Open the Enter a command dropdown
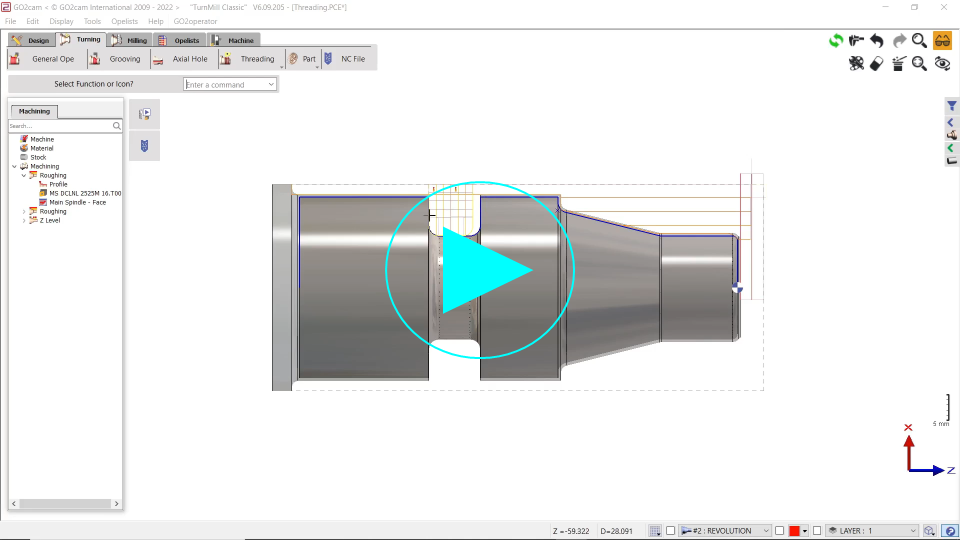Viewport: 960px width, 540px height. coord(271,85)
